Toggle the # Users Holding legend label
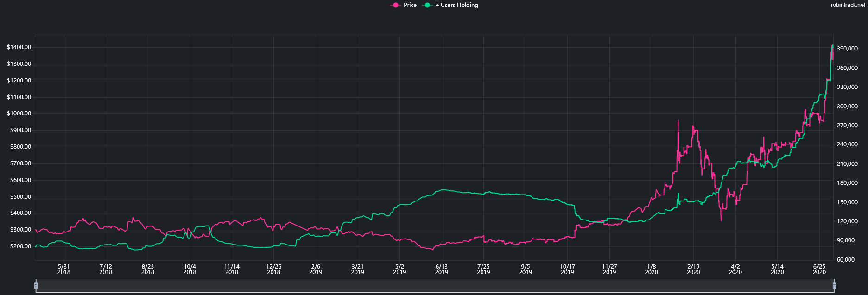The width and height of the screenshot is (868, 295). pyautogui.click(x=456, y=5)
